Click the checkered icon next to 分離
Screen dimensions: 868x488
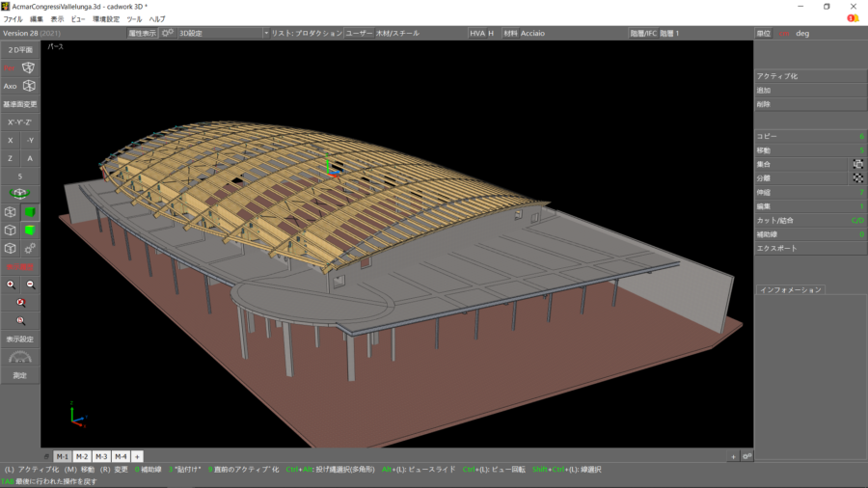pos(856,178)
